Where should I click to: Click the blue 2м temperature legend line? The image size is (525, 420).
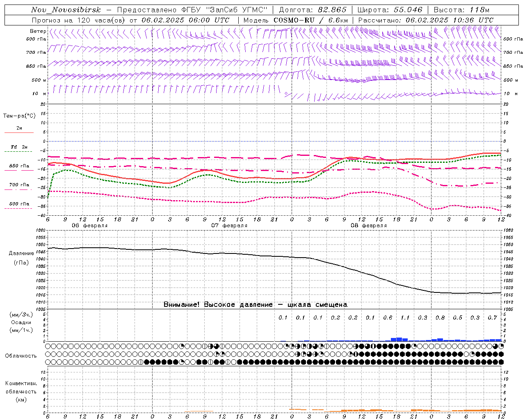pos(19,132)
